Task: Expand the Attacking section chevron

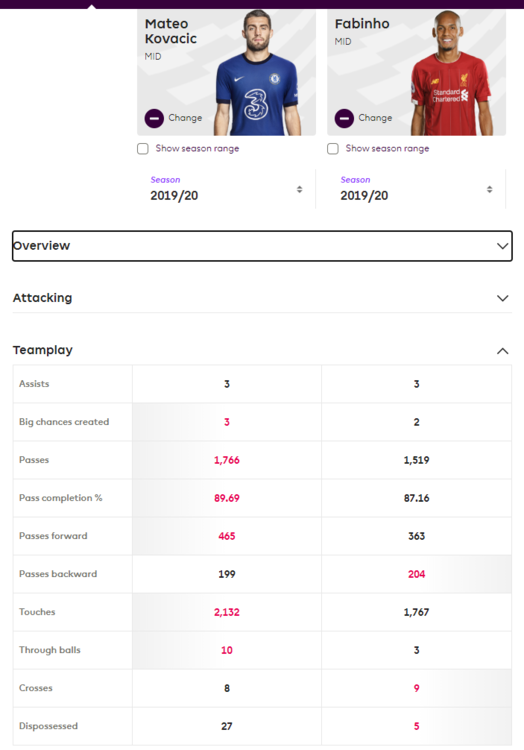Action: coord(502,298)
